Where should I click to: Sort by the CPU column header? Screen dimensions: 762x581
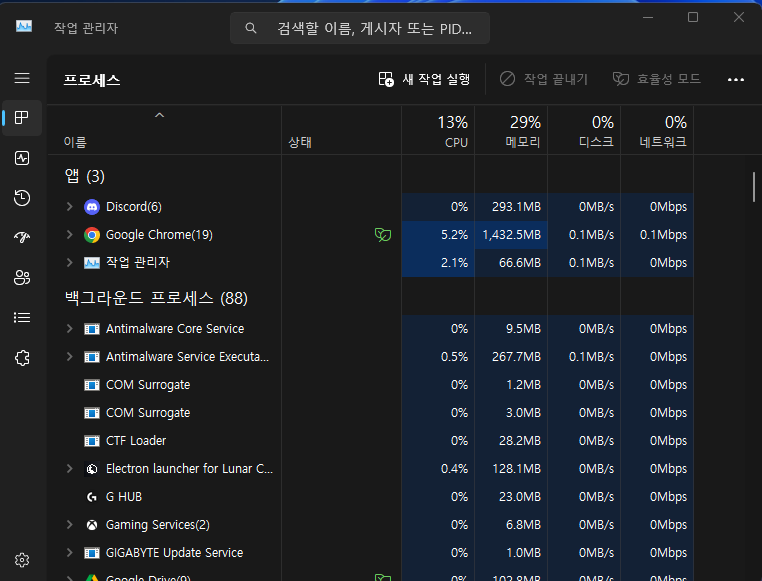pos(438,130)
